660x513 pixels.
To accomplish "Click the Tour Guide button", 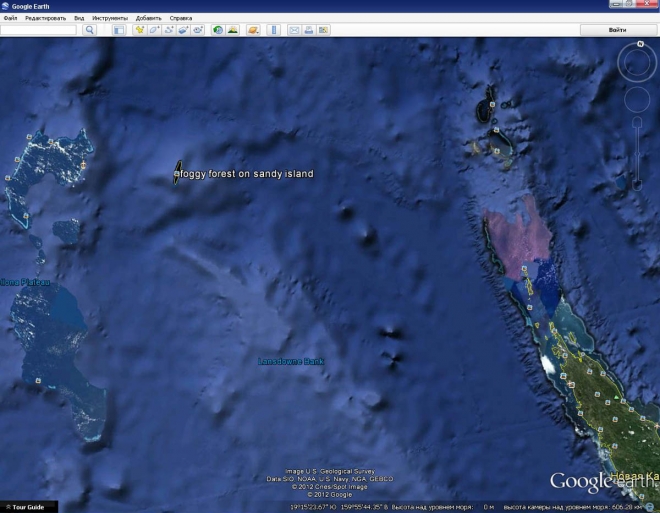I will tap(29, 507).
